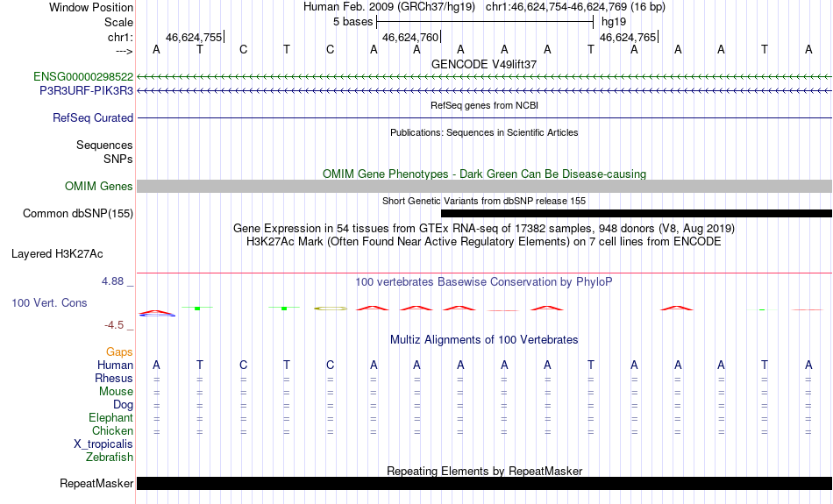Click the ---> sequence direction arrow label
Viewport: 833px width, 504px height.
[125, 51]
